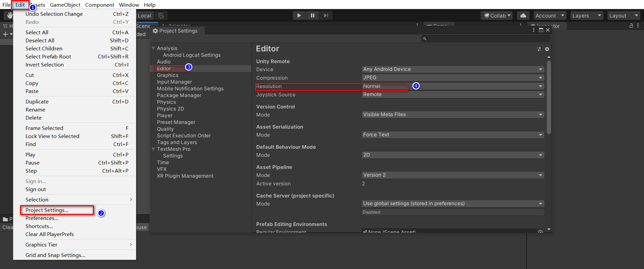Select Android Logcat Settings in the sidebar

pos(192,55)
